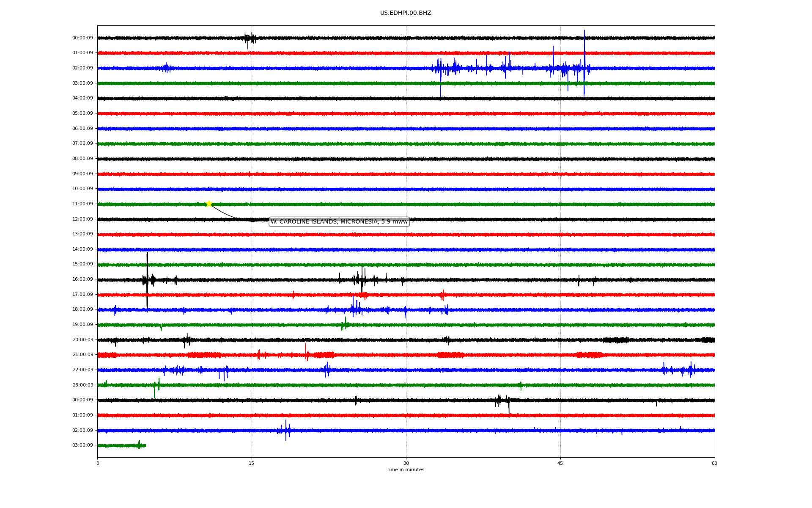Click the x-axis tick label 60

(714, 463)
